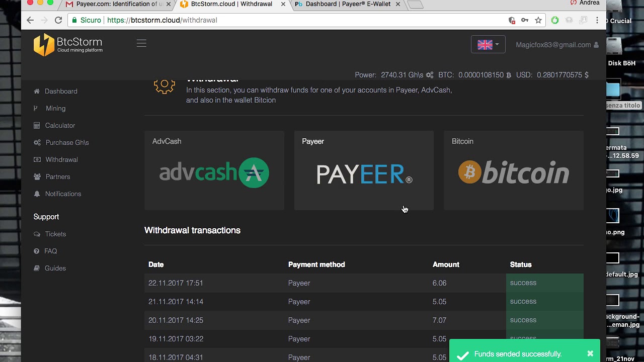Open the Magicfox83@gmail.com account menu
This screenshot has width=644, height=362.
coord(557,45)
